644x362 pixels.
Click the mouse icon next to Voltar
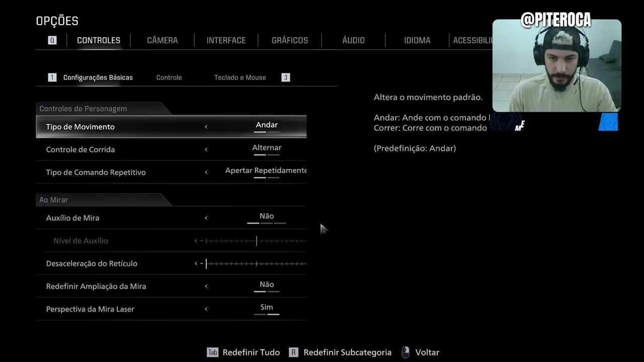(406, 352)
